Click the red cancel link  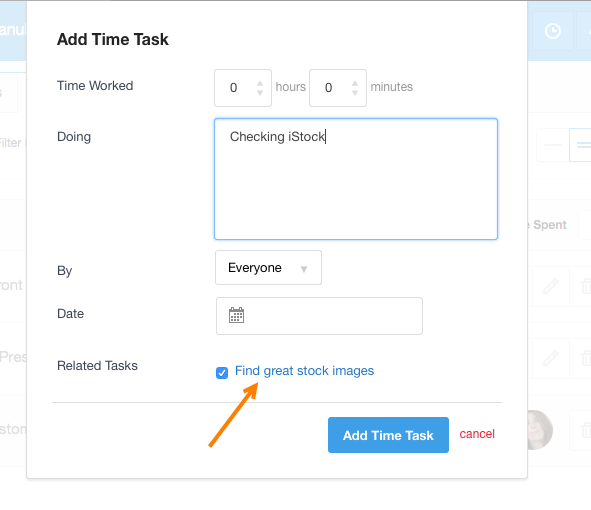click(477, 434)
